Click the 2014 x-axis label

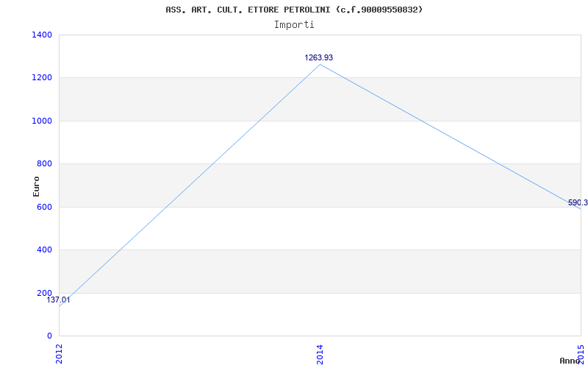[x=320, y=354]
